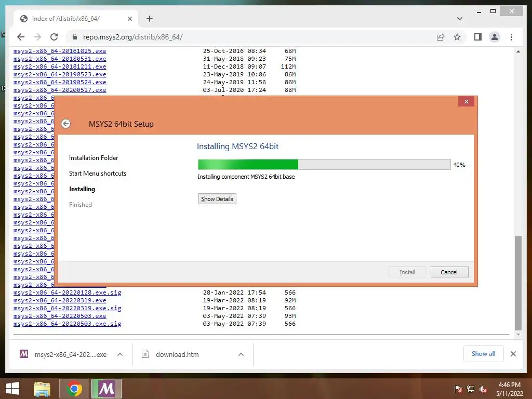Viewport: 532px width, 399px height.
Task: Open File Explorer from taskbar
Action: click(42, 389)
